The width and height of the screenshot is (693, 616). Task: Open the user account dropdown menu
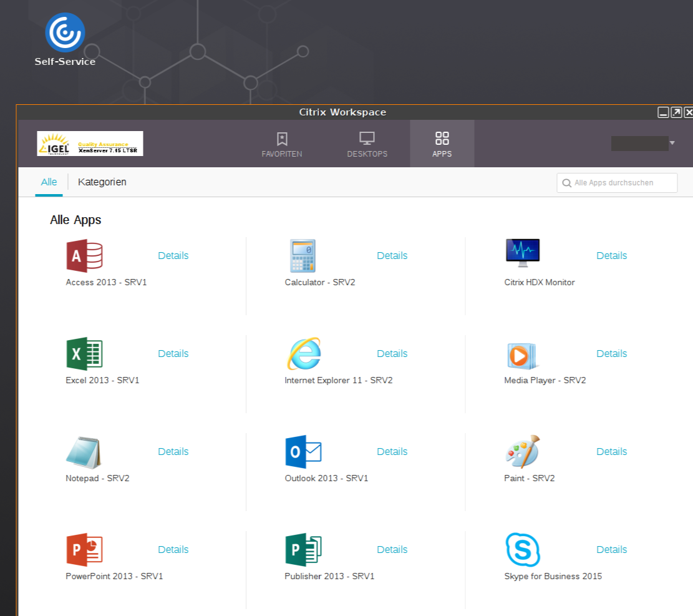pos(643,143)
